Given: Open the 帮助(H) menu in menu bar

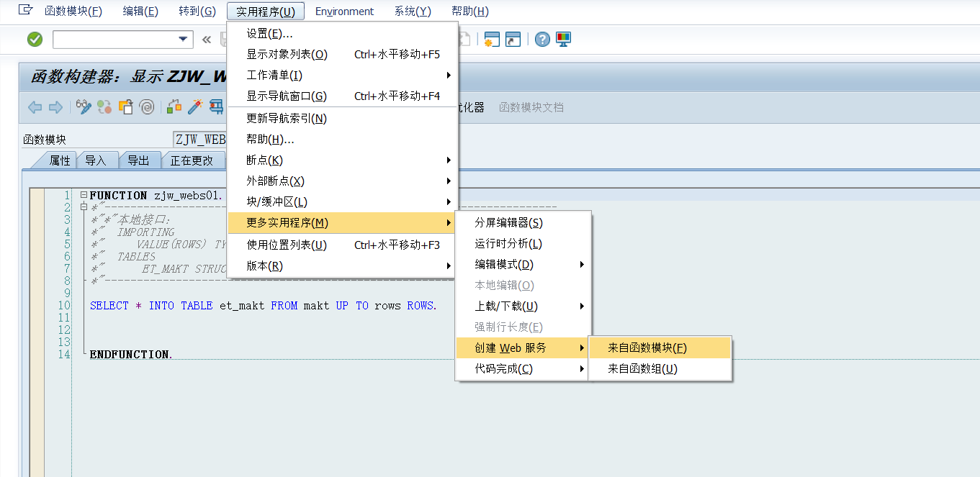Looking at the screenshot, I should point(470,11).
